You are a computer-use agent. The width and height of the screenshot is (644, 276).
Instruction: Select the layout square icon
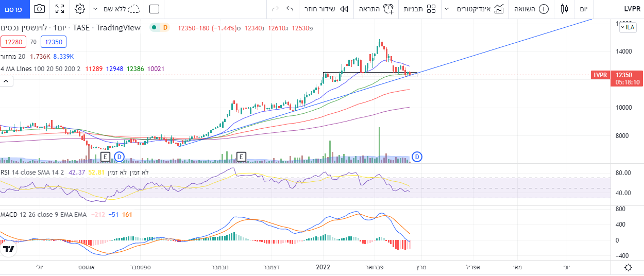pos(154,9)
